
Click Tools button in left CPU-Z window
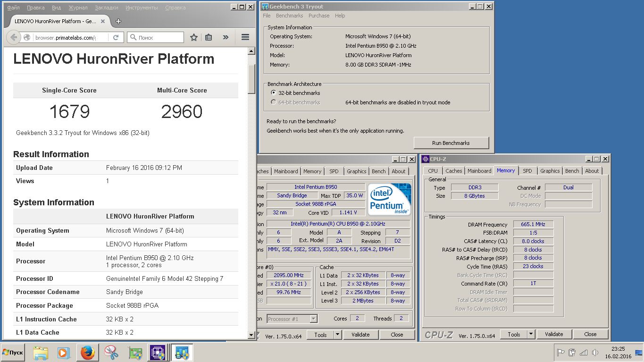tap(320, 335)
